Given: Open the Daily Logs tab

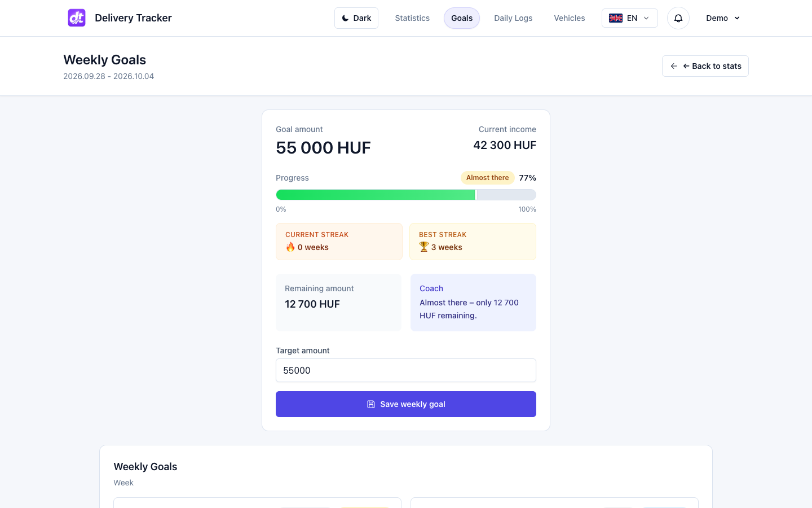Looking at the screenshot, I should (x=513, y=18).
